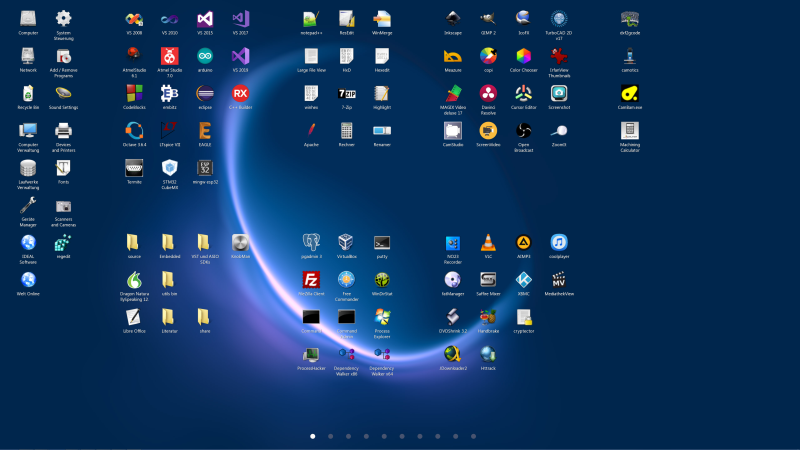This screenshot has height=450, width=800.
Task: Open VirtualBox
Action: point(346,243)
